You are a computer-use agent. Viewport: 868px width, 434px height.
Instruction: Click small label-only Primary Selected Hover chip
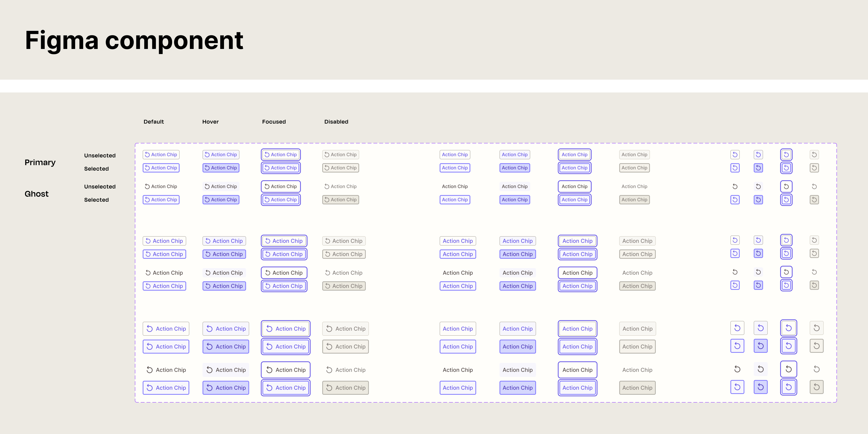pyautogui.click(x=515, y=168)
